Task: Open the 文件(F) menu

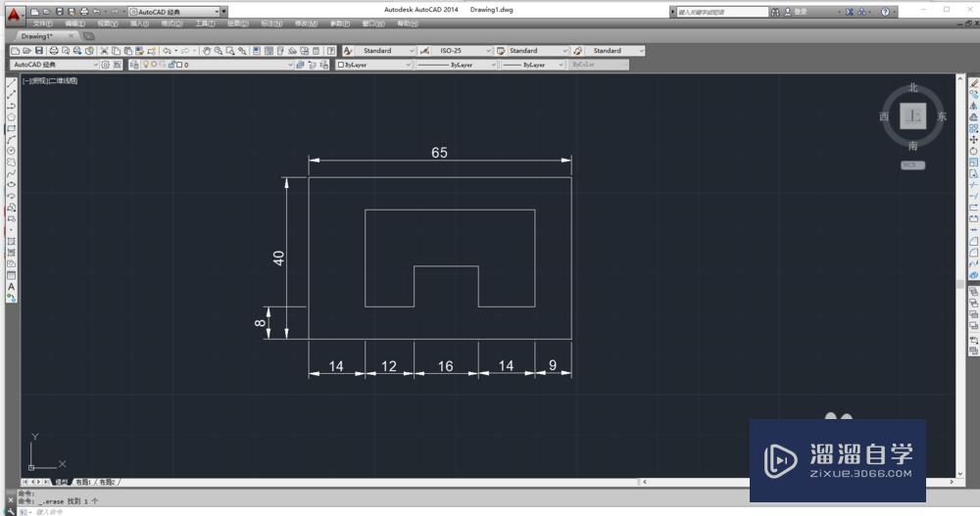Action: point(42,23)
